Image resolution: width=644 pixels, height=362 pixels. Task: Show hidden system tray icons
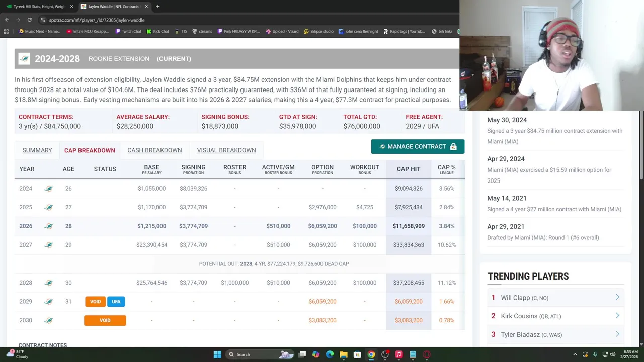point(575,354)
